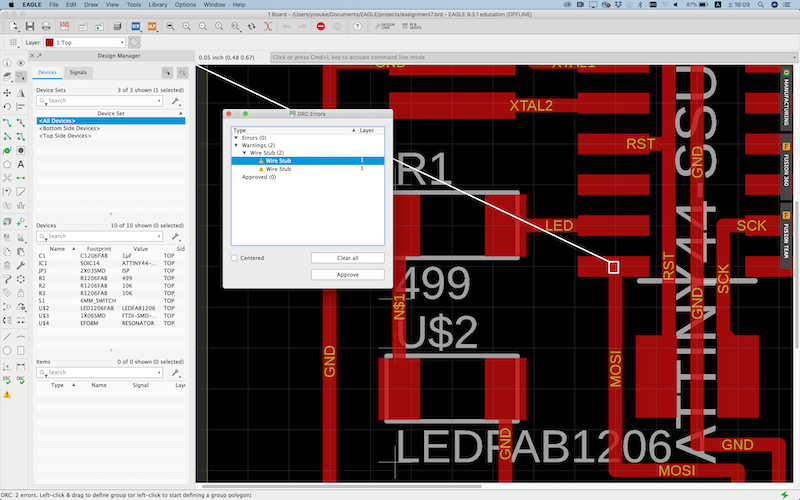Collapse the Errors (0) tree node
Image resolution: width=800 pixels, height=500 pixels.
pos(236,138)
